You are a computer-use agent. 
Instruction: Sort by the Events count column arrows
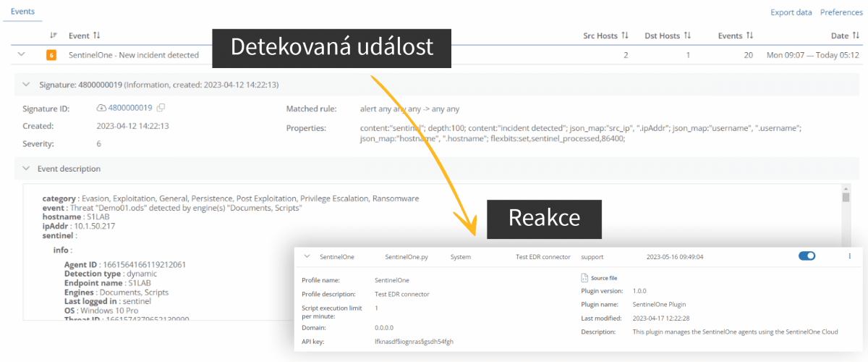click(x=750, y=35)
